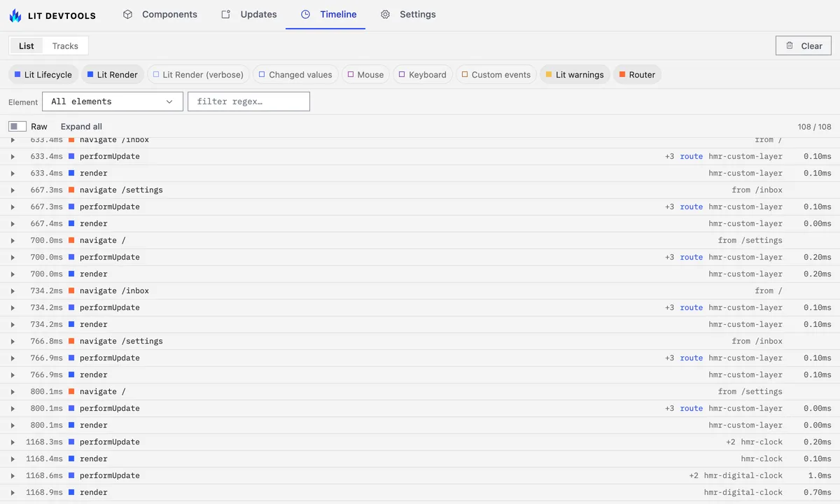
Task: Follow the route link at 667.3ms
Action: 692,206
